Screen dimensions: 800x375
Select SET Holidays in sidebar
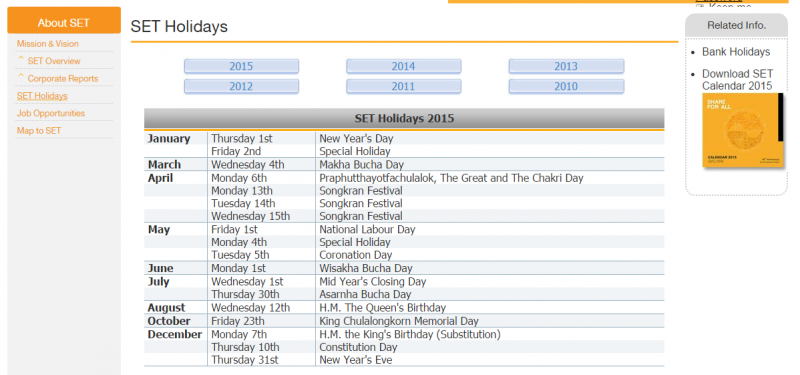click(42, 96)
